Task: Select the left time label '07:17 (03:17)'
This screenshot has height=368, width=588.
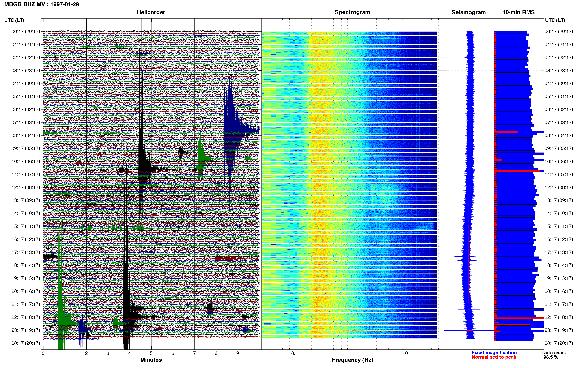Action: (x=26, y=122)
